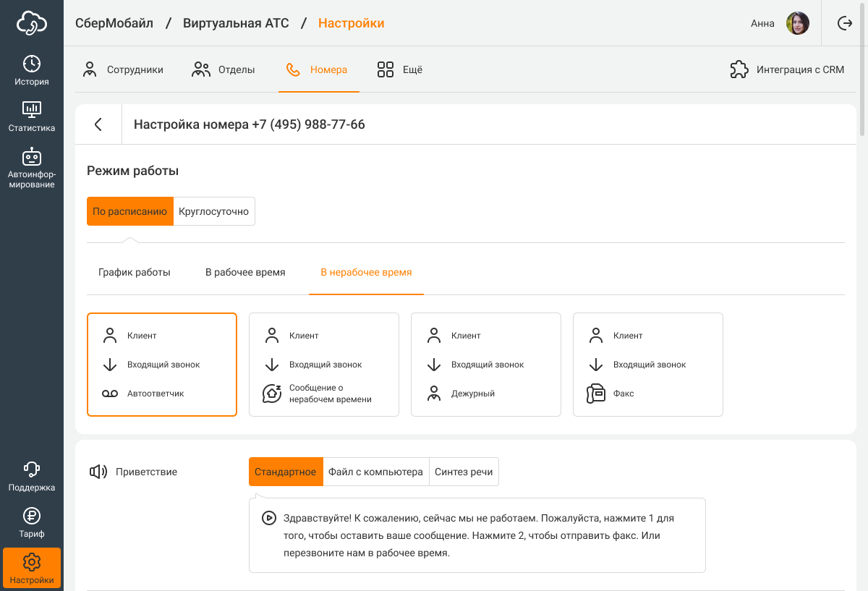
Task: Choose Синтез речи greeting option
Action: point(464,472)
